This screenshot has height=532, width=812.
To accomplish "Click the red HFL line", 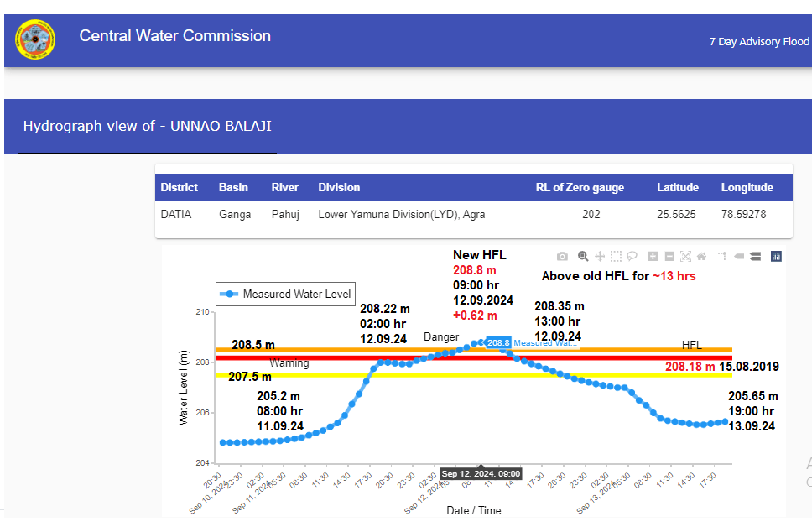I will coord(587,357).
